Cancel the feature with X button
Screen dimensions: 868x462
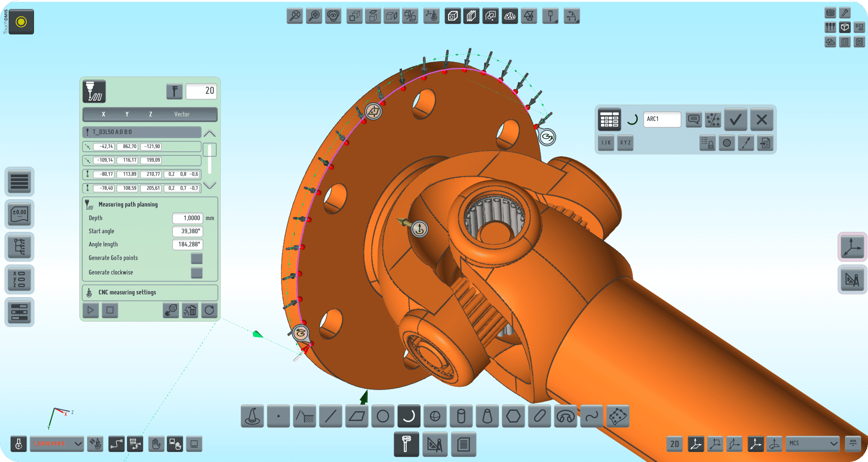[762, 120]
